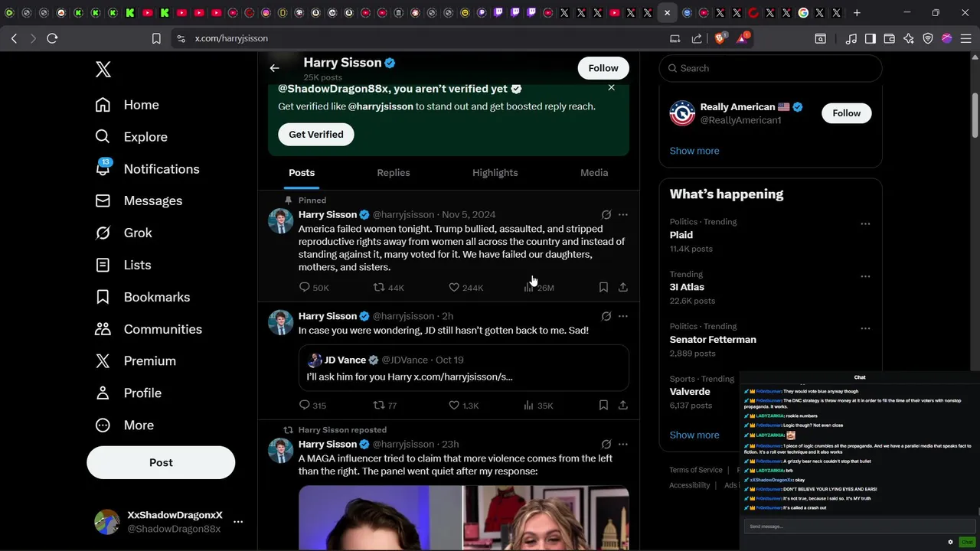Open more menu on pinned post
980x551 pixels.
point(623,215)
